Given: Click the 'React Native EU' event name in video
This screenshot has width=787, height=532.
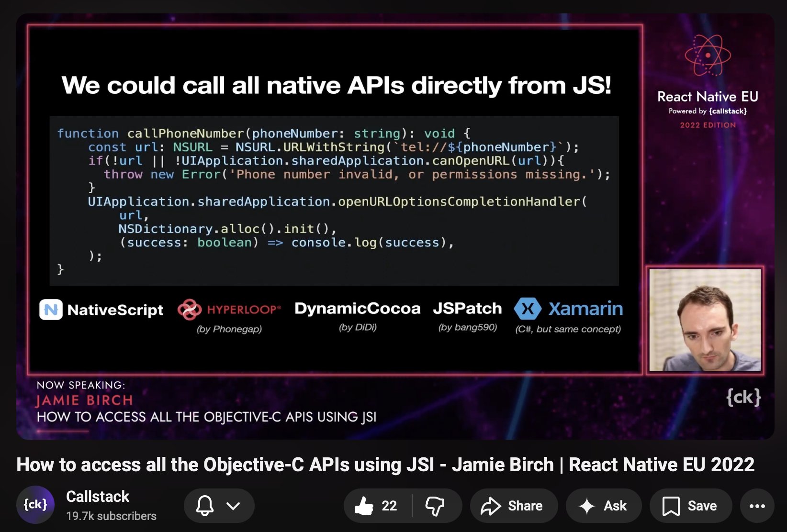Looking at the screenshot, I should pos(708,97).
